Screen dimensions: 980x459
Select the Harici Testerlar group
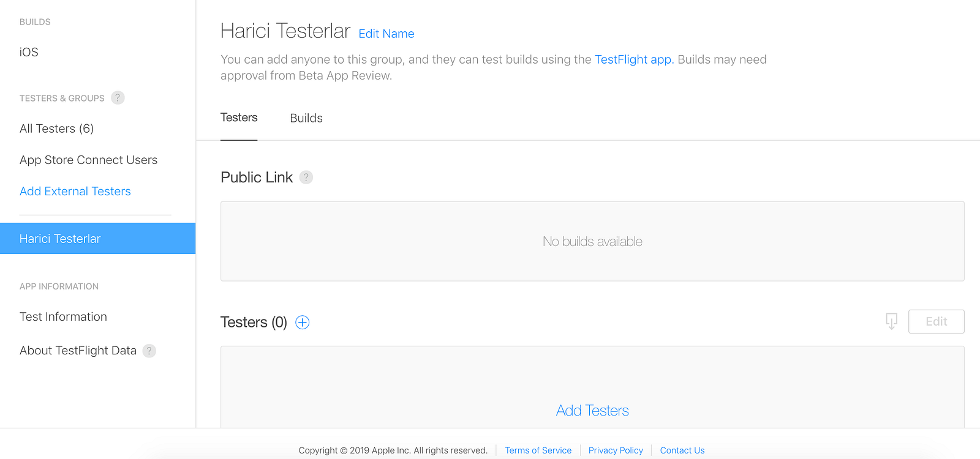coord(98,239)
